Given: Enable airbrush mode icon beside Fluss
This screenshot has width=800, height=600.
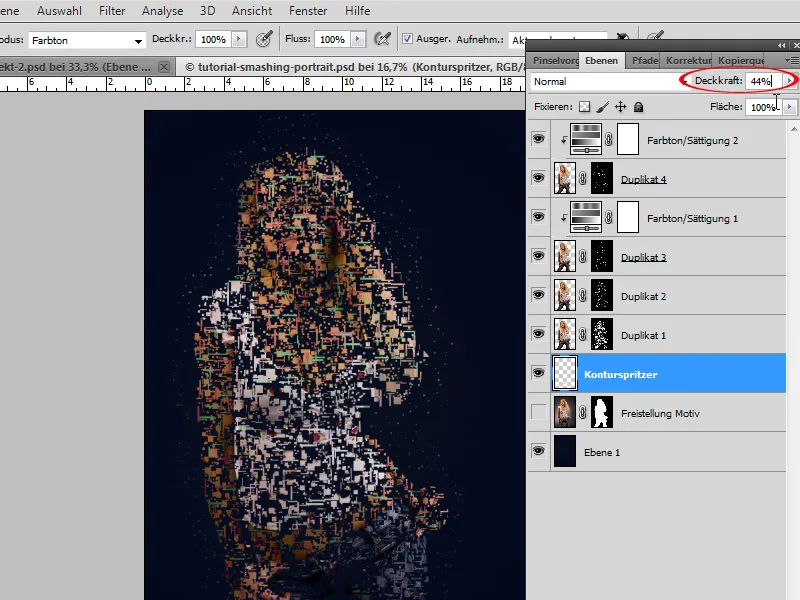Looking at the screenshot, I should (x=382, y=39).
